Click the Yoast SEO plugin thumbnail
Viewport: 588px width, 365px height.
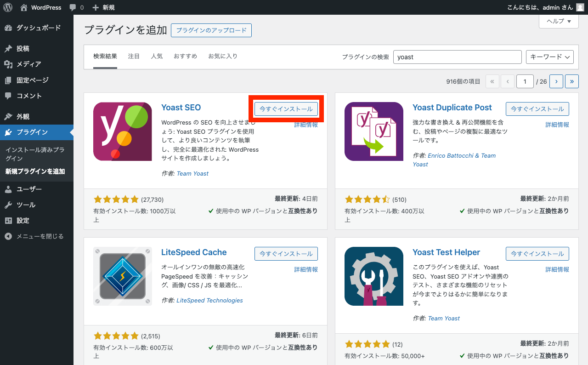[x=123, y=131]
